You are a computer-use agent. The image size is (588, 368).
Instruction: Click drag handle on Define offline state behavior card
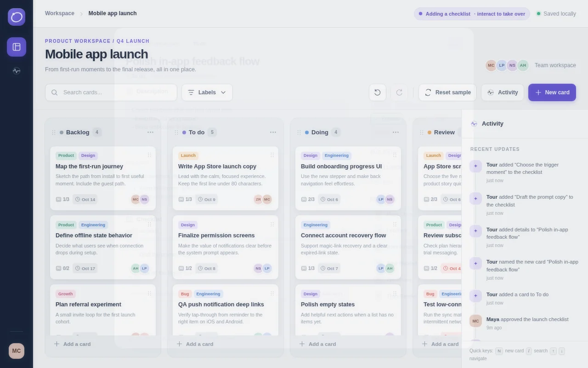(x=149, y=224)
